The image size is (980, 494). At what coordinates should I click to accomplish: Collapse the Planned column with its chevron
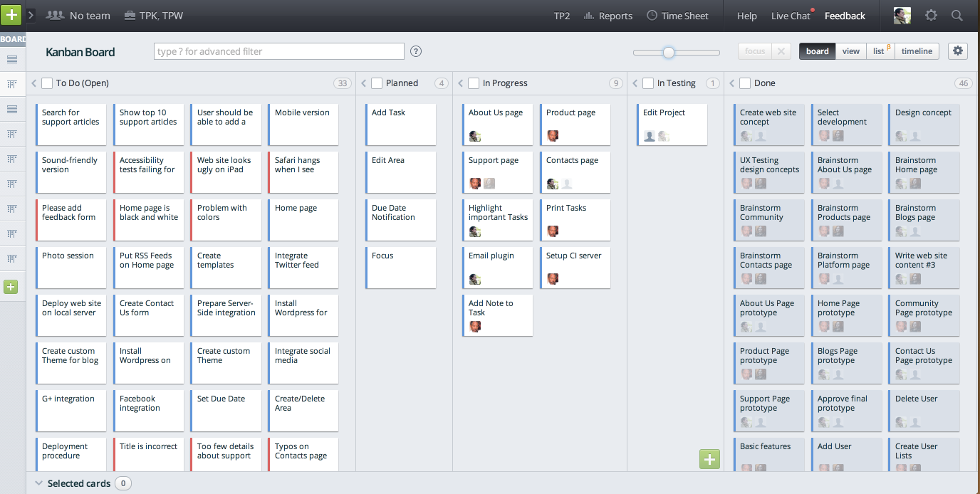(364, 83)
